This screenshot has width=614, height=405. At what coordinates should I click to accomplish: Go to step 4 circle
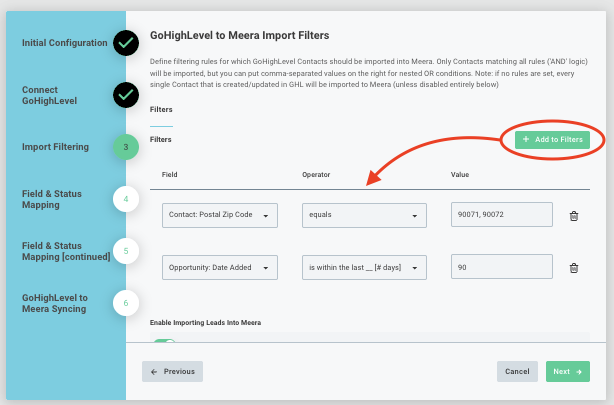126,199
